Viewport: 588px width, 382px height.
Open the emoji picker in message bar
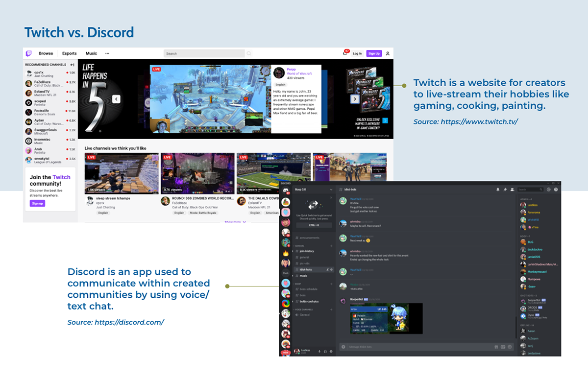[x=510, y=347]
